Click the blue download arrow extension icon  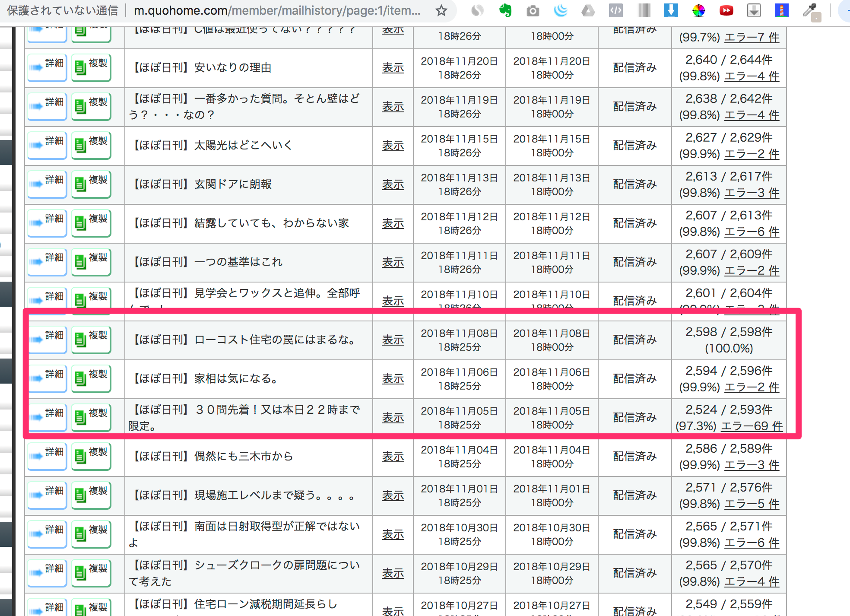click(x=671, y=10)
